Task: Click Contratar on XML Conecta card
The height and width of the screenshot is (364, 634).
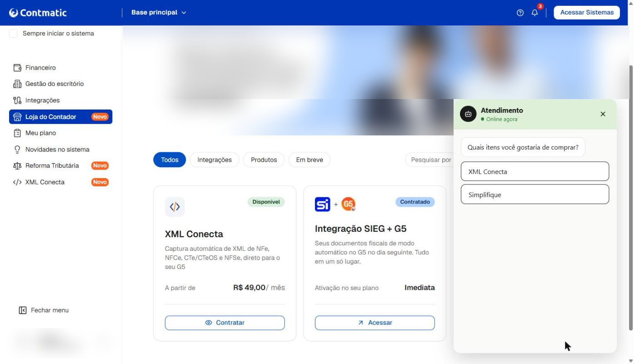Action: point(225,323)
